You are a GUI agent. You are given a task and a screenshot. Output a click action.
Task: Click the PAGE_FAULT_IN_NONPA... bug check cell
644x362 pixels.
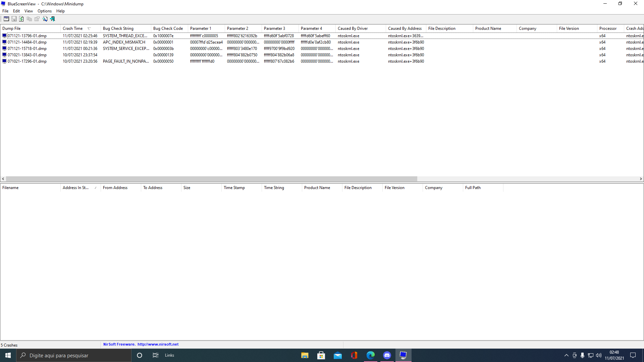coord(126,61)
